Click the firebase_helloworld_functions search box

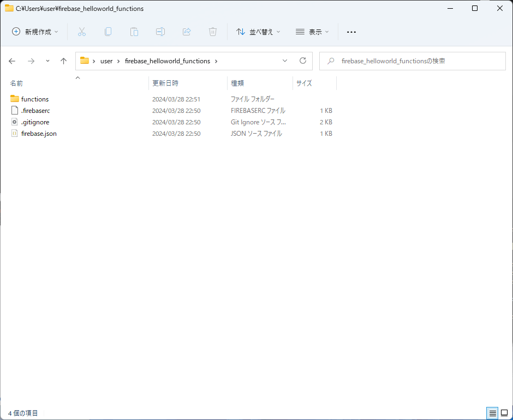[x=412, y=61]
